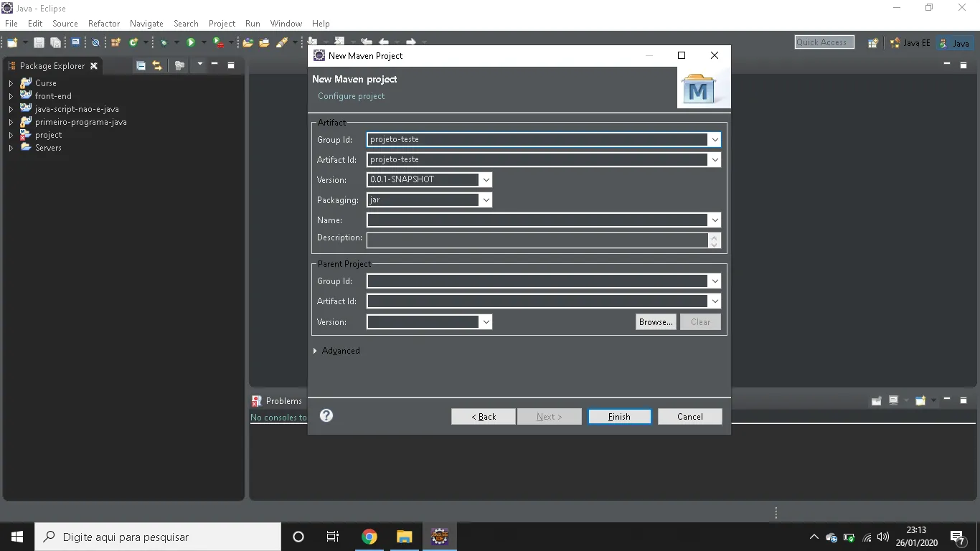Image resolution: width=980 pixels, height=551 pixels.
Task: Click the New Java Class green icon
Action: (133, 43)
